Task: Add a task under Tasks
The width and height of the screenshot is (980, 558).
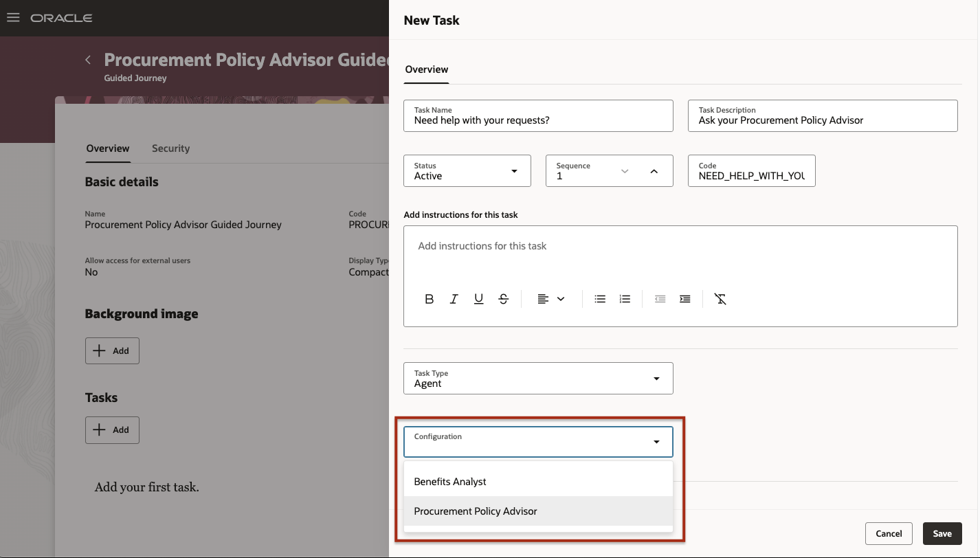Action: coord(112,429)
